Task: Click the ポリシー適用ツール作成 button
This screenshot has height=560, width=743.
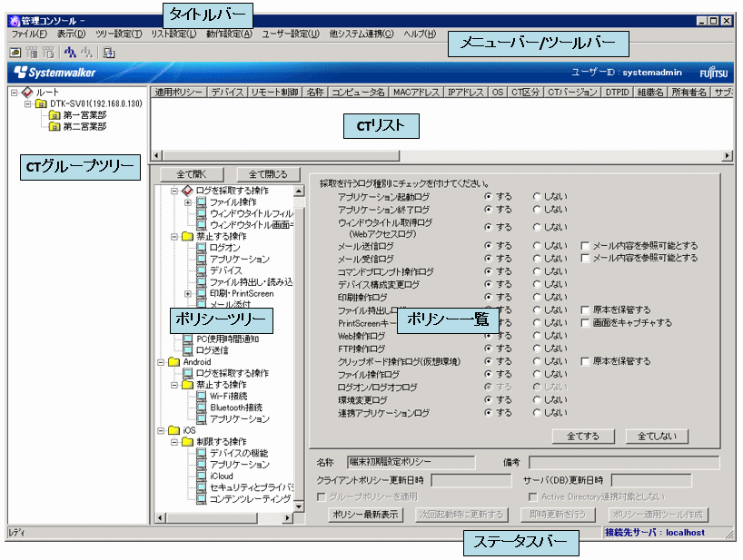Action: coord(658,515)
